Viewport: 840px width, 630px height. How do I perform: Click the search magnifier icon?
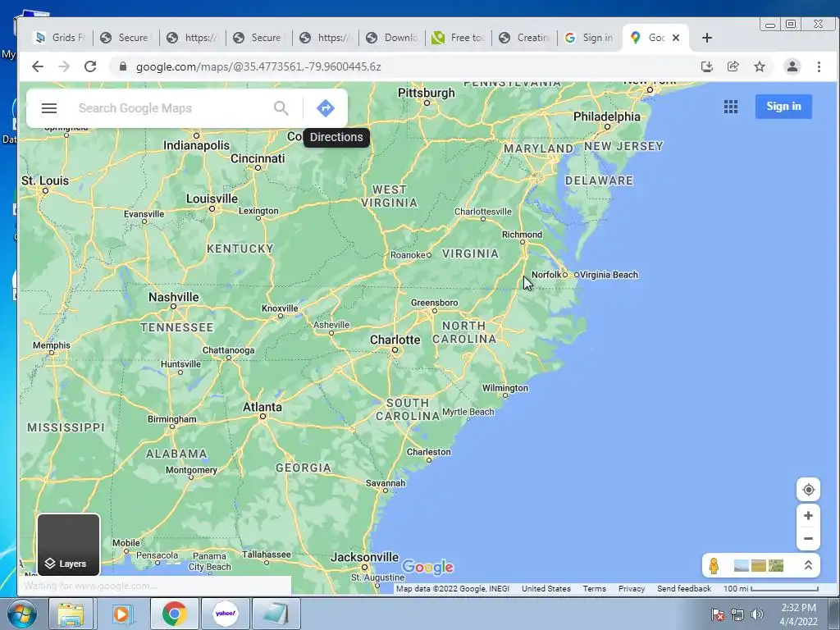click(x=281, y=108)
